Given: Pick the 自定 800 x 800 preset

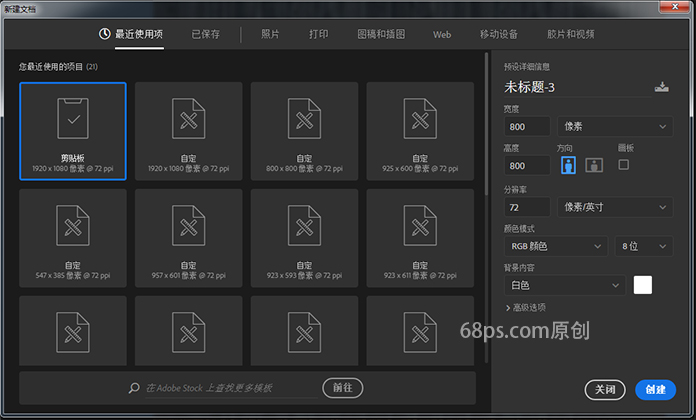Looking at the screenshot, I should click(304, 131).
